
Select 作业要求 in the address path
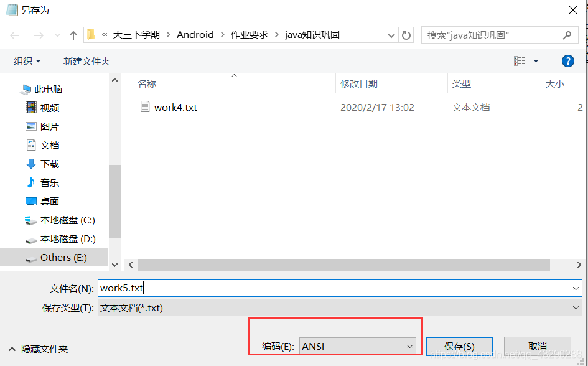pyautogui.click(x=250, y=35)
